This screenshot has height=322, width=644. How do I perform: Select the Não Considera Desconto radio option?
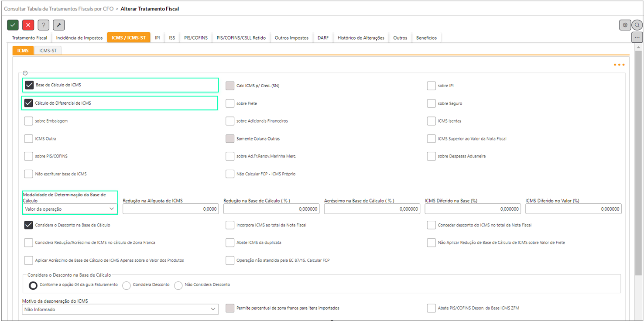[178, 285]
